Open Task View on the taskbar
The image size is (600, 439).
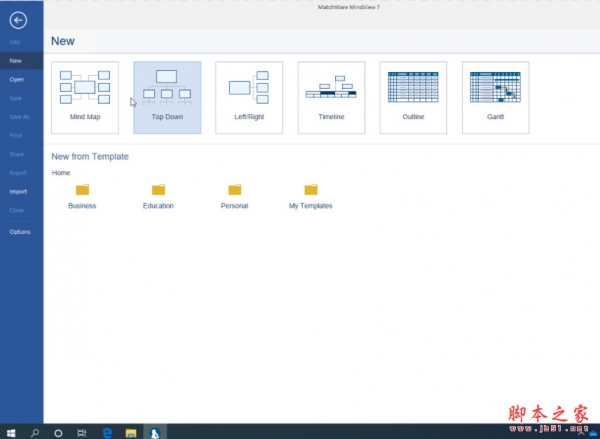pyautogui.click(x=82, y=432)
